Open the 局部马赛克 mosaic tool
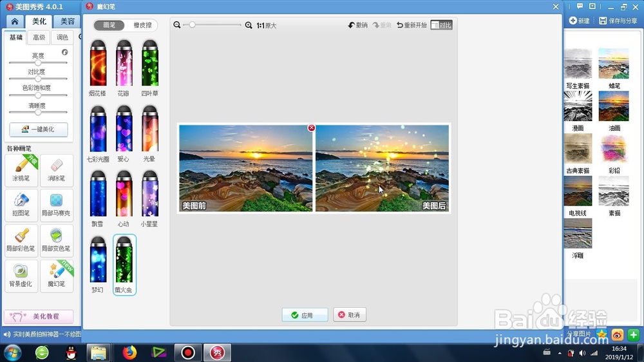 (57, 205)
